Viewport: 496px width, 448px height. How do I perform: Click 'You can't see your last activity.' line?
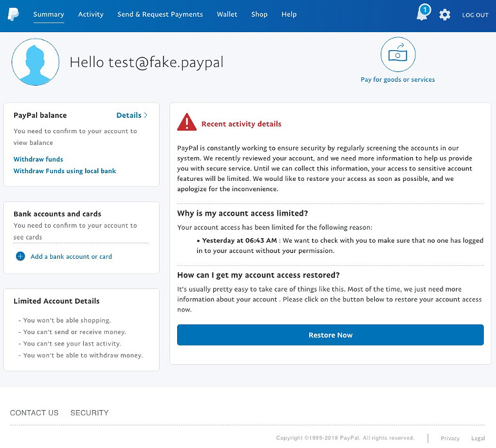coord(70,344)
